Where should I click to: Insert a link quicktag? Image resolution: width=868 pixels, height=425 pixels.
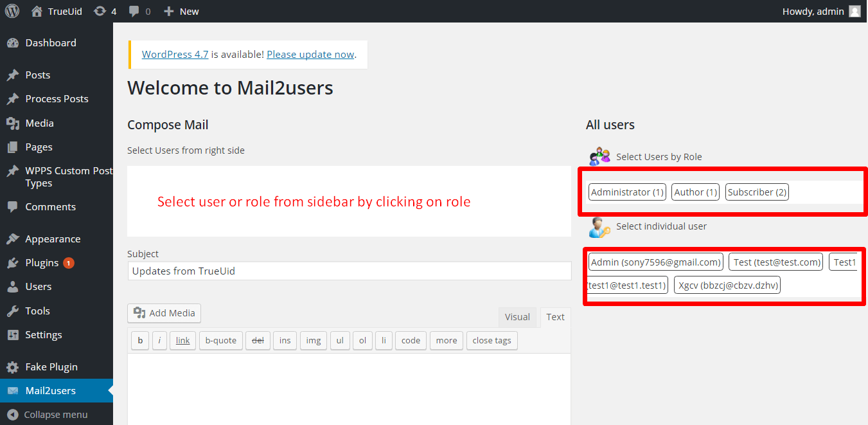click(x=183, y=341)
